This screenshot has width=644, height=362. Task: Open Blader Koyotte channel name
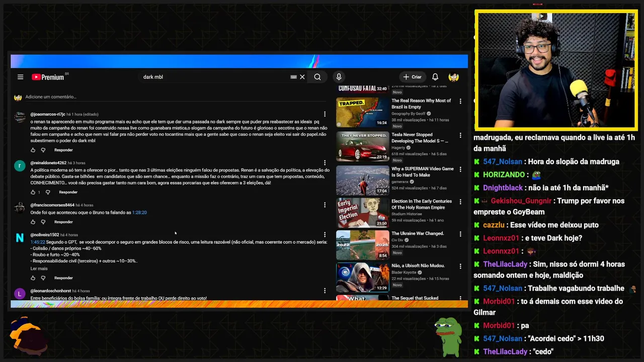(x=404, y=273)
